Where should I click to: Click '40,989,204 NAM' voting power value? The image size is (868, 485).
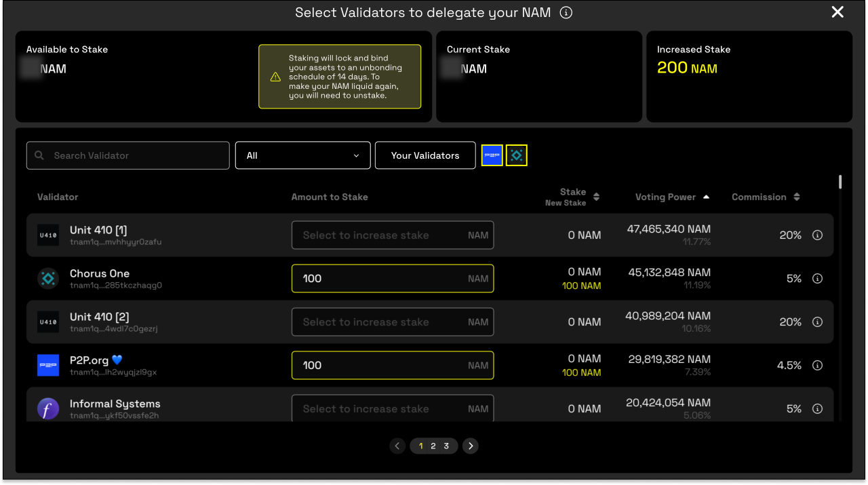tap(668, 316)
